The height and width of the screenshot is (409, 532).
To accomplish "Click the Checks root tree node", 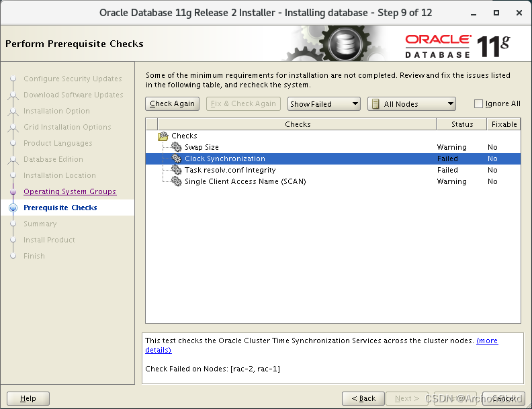I will coord(184,136).
